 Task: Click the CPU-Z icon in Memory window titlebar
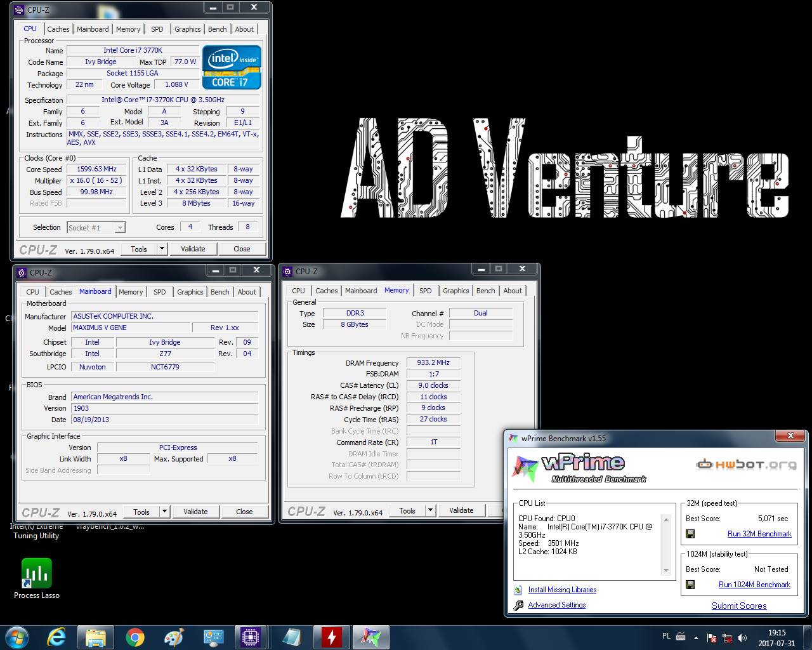click(287, 271)
